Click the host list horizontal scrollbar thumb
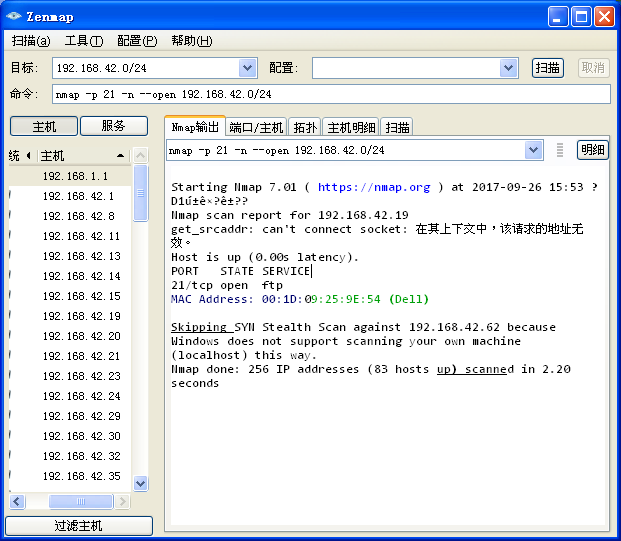Image resolution: width=621 pixels, height=541 pixels. pyautogui.click(x=80, y=501)
